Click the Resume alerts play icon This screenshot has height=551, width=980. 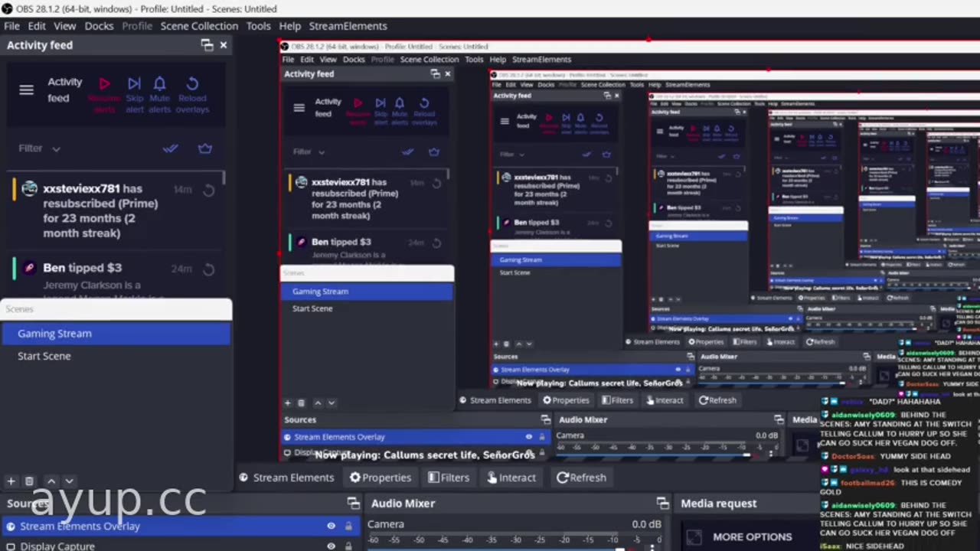pos(105,83)
